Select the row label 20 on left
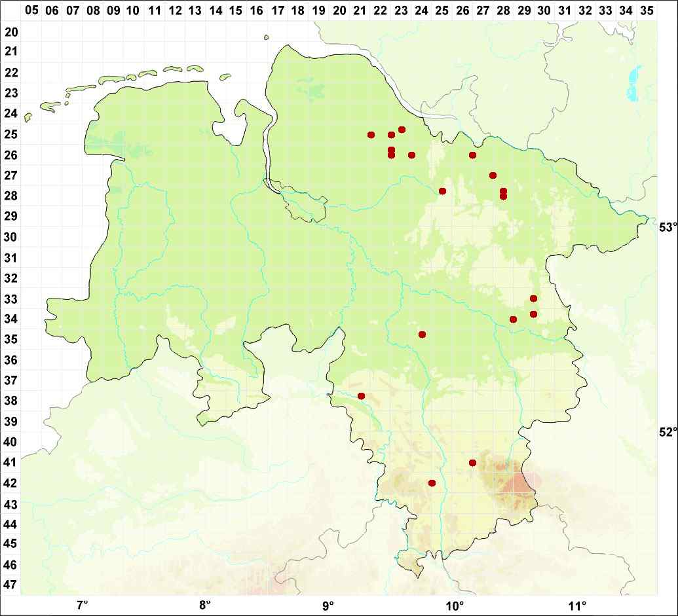Image resolution: width=678 pixels, height=616 pixels. coord(11,32)
